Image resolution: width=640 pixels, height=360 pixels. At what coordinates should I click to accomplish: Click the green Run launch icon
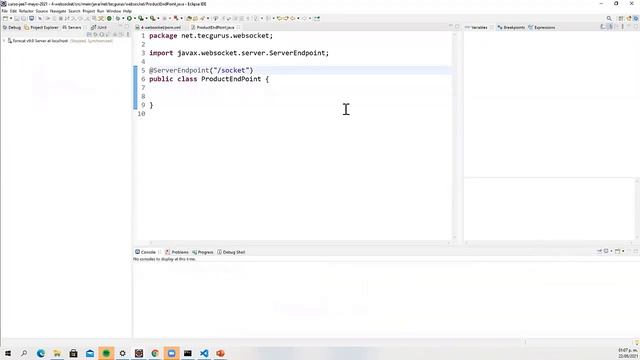pyautogui.click(x=129, y=18)
